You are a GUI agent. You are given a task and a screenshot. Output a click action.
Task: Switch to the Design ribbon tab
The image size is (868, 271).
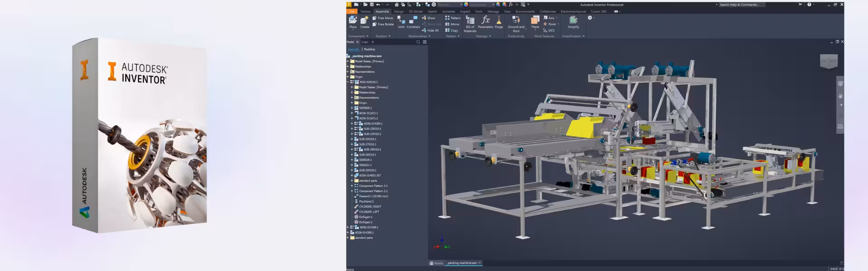tap(399, 11)
